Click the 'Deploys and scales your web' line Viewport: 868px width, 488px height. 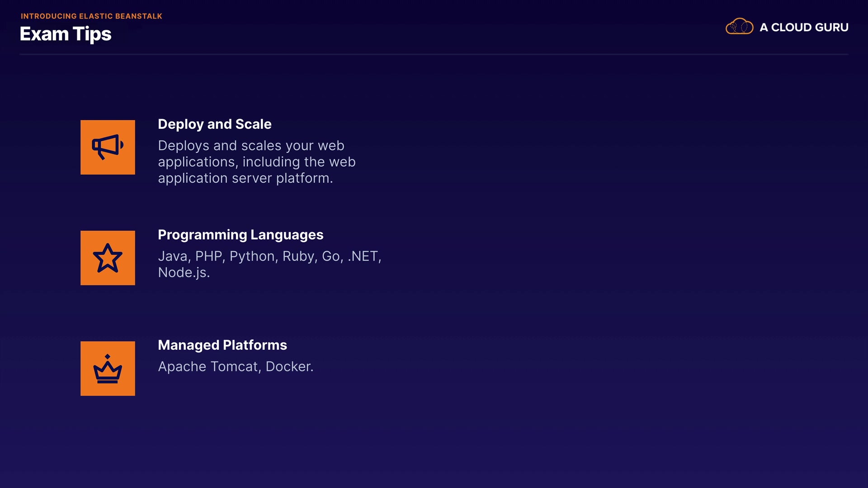point(251,146)
